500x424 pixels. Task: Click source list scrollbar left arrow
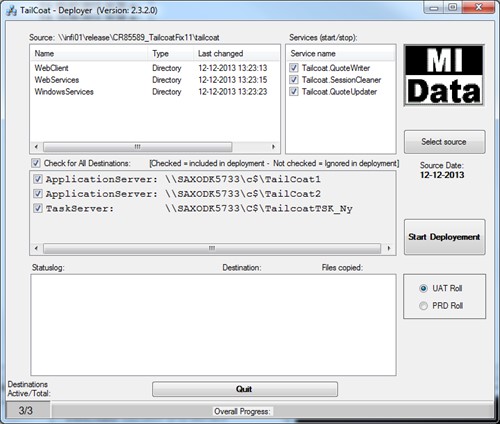pyautogui.click(x=36, y=147)
